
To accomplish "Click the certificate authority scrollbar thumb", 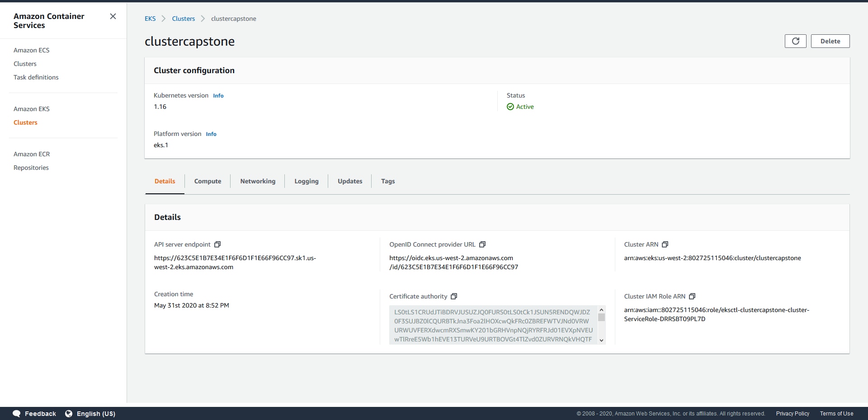I will 601,317.
